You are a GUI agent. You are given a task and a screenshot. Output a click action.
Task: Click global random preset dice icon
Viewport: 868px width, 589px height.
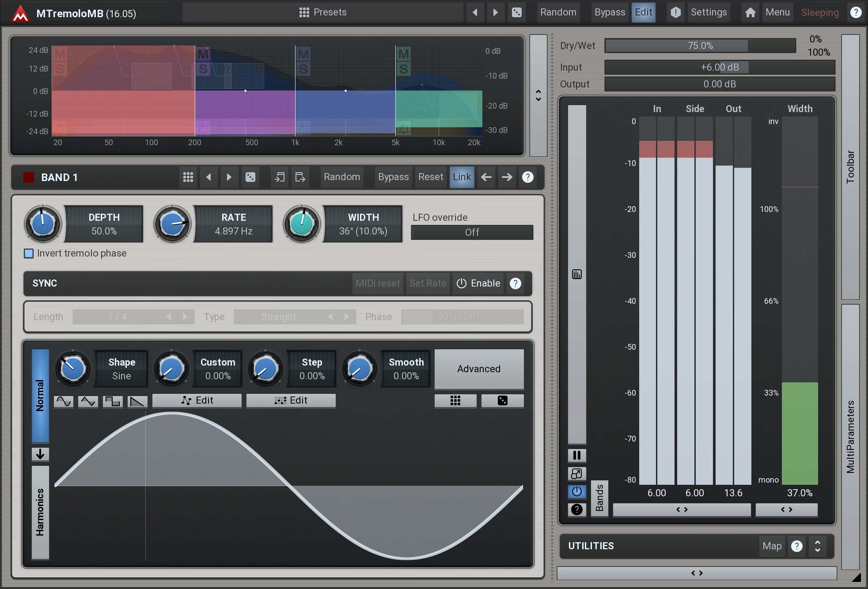pyautogui.click(x=516, y=12)
